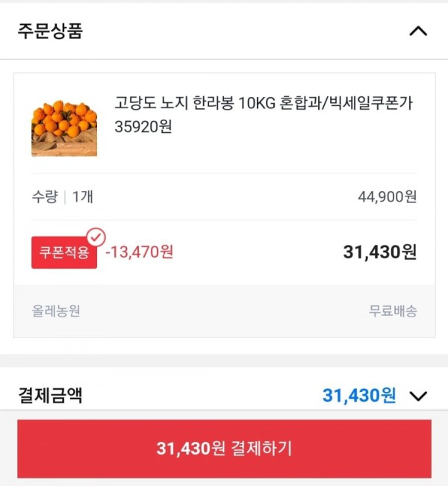Select the 수량 quantity label
Screen dimensions: 448x486
[x=45, y=196]
